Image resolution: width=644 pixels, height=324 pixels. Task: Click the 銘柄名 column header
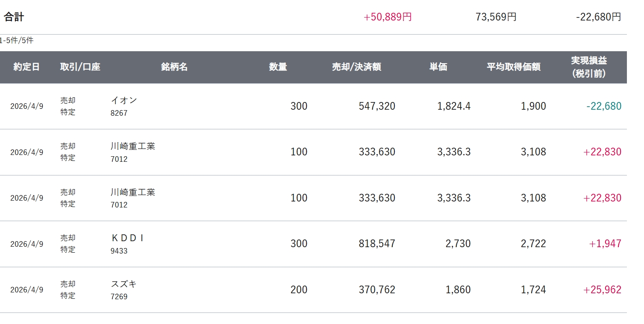click(174, 67)
